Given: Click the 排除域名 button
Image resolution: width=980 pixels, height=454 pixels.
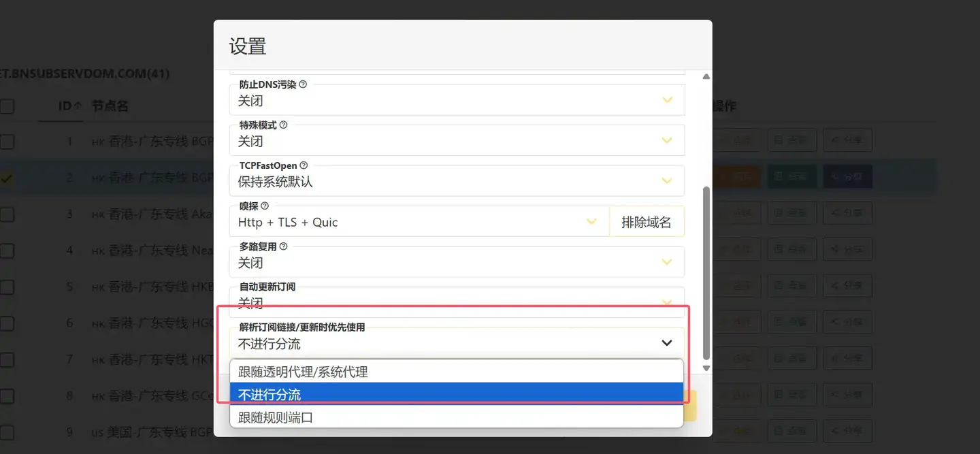Looking at the screenshot, I should coord(647,222).
